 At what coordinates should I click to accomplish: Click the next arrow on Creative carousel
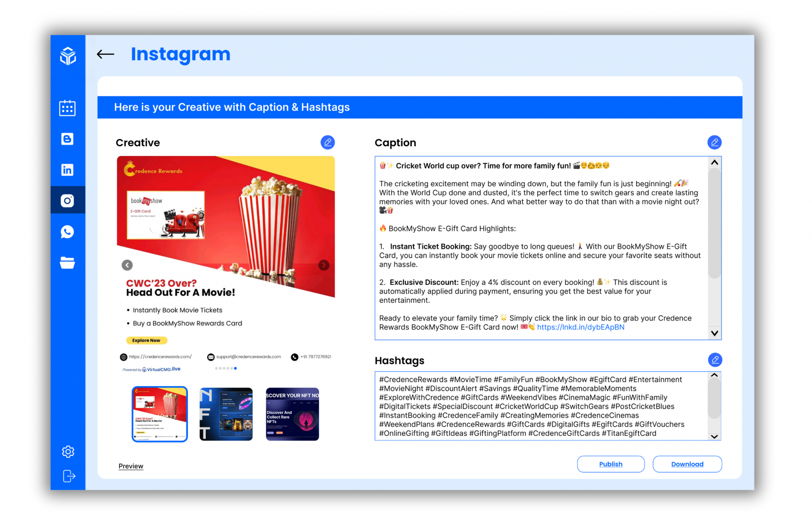pos(325,265)
